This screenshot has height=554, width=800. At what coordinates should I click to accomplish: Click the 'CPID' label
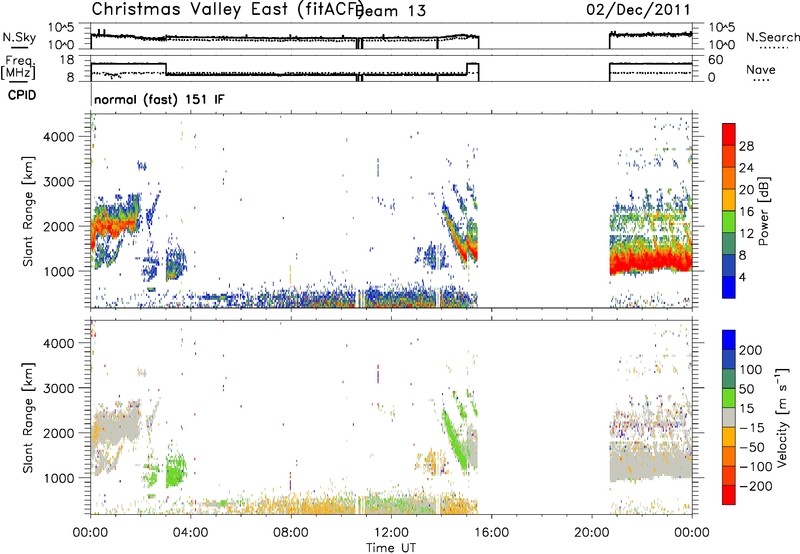(x=22, y=95)
